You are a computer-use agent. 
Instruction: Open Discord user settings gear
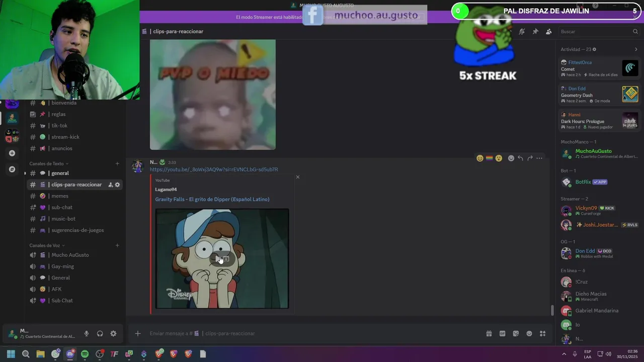[x=113, y=333]
